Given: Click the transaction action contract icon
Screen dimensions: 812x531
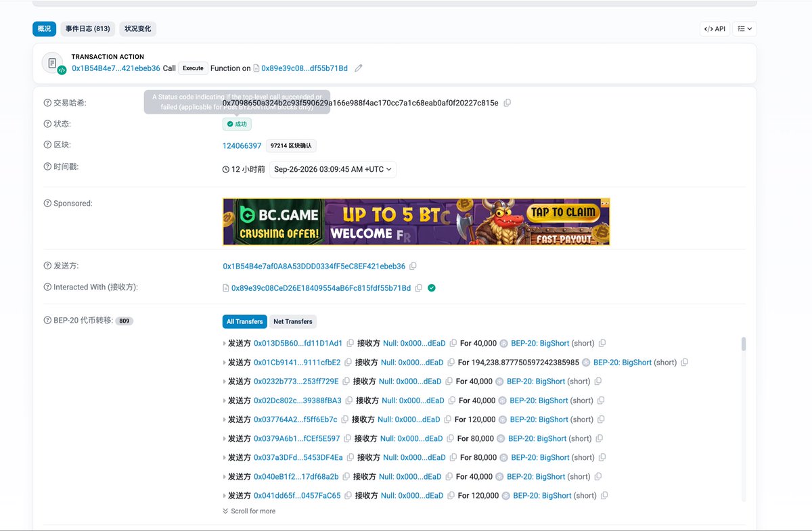Looking at the screenshot, I should tap(53, 63).
